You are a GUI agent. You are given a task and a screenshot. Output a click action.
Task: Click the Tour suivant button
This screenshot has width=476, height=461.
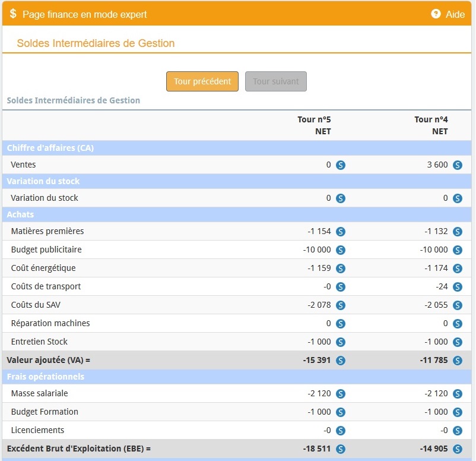point(275,81)
